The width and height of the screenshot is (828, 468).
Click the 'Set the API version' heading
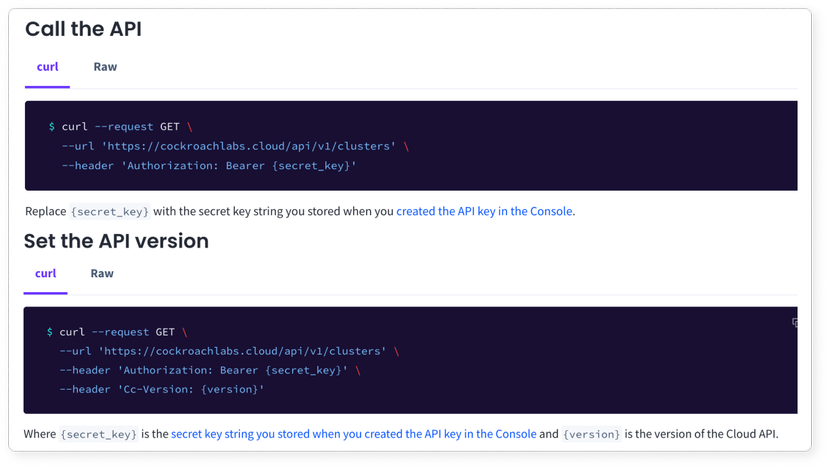[116, 241]
